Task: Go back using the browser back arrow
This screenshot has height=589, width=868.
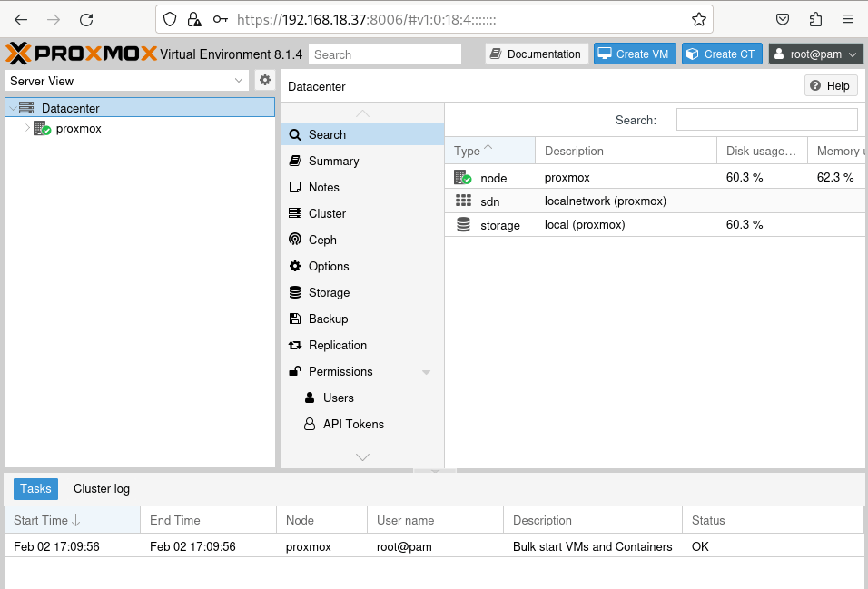Action: coord(21,20)
